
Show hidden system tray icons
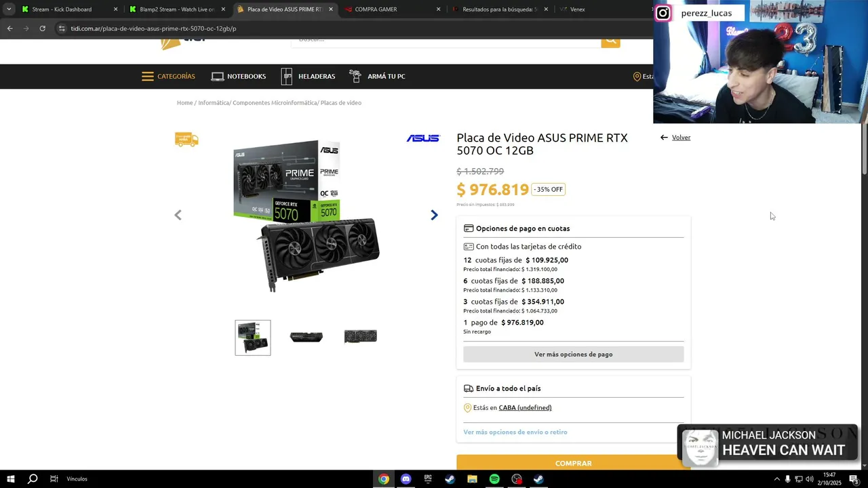pyautogui.click(x=776, y=479)
